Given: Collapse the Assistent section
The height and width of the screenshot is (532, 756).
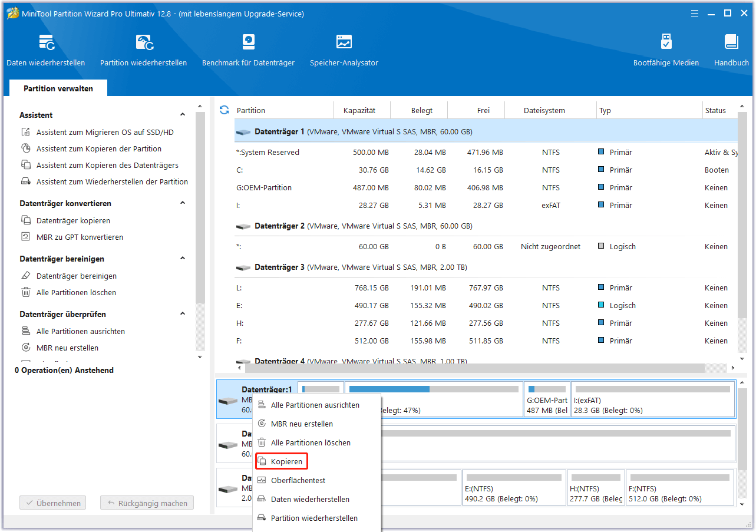Looking at the screenshot, I should [183, 115].
